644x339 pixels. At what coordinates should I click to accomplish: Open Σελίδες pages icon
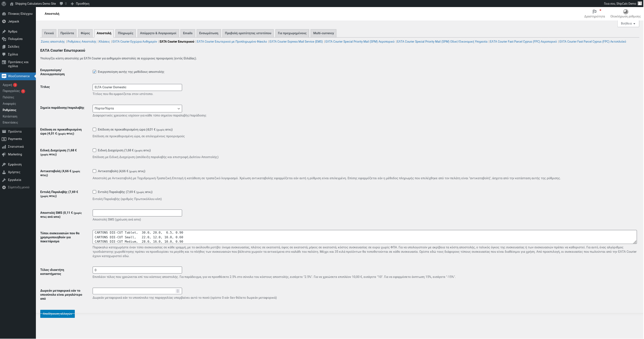[4, 47]
